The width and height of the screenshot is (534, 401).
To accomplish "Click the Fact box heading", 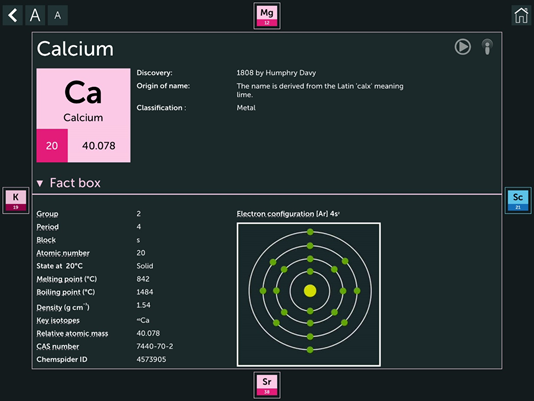I will [x=75, y=183].
